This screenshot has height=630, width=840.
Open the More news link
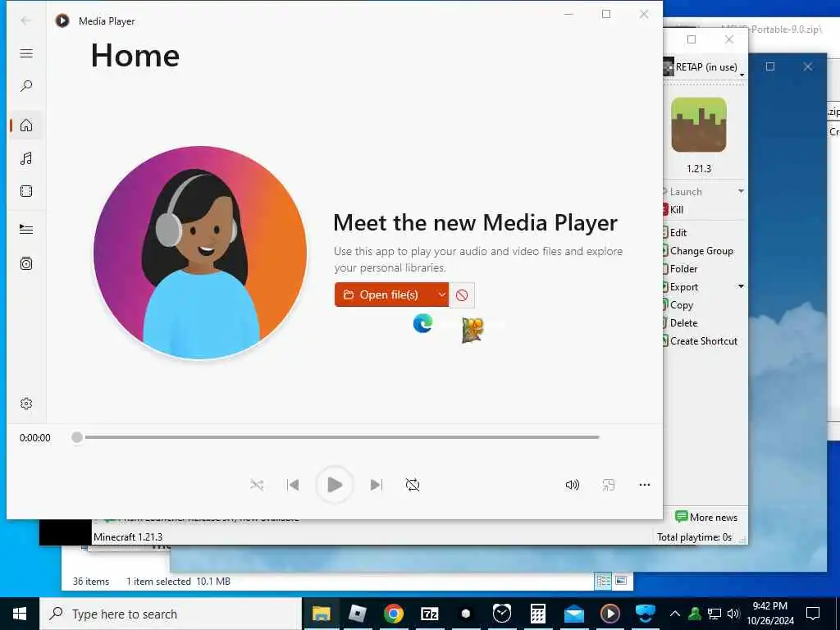(x=706, y=518)
